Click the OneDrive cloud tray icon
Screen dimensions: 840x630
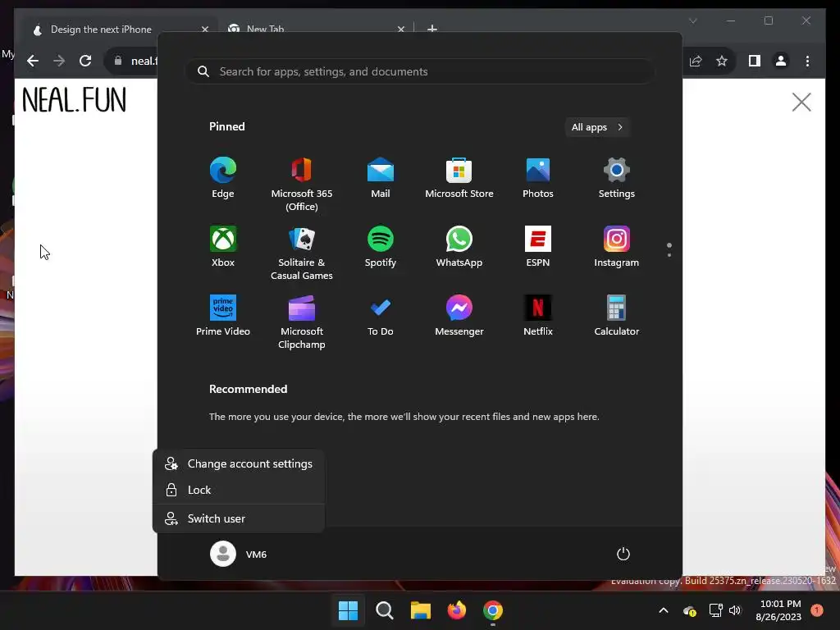point(690,610)
